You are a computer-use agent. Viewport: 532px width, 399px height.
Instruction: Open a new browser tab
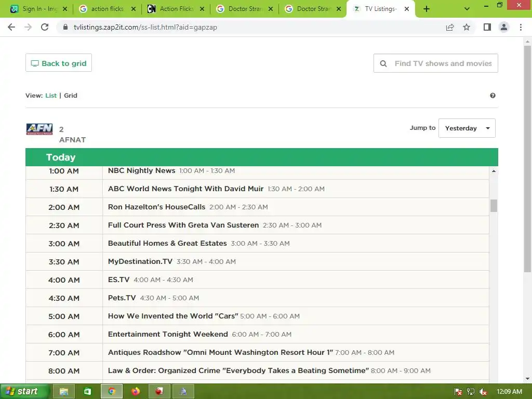[x=427, y=9]
